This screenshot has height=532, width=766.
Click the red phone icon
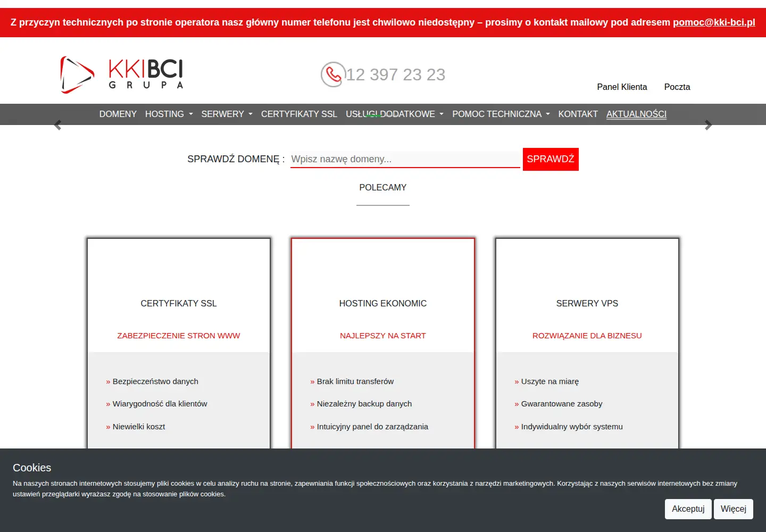[x=333, y=74]
